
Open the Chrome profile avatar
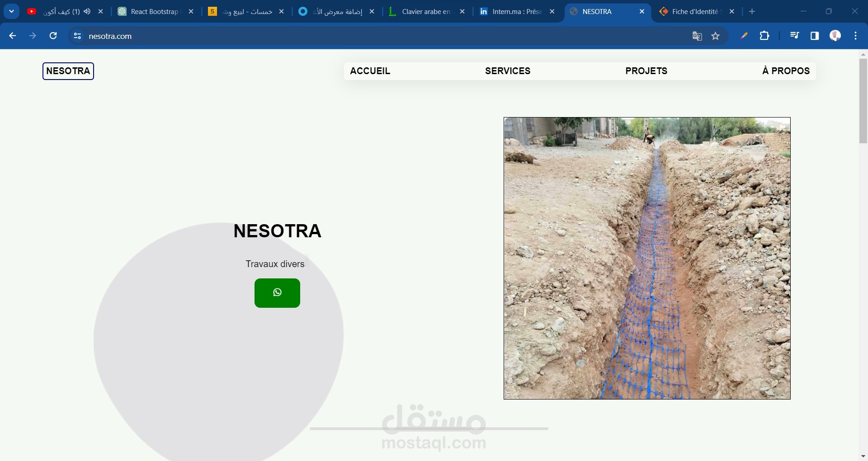pyautogui.click(x=835, y=36)
